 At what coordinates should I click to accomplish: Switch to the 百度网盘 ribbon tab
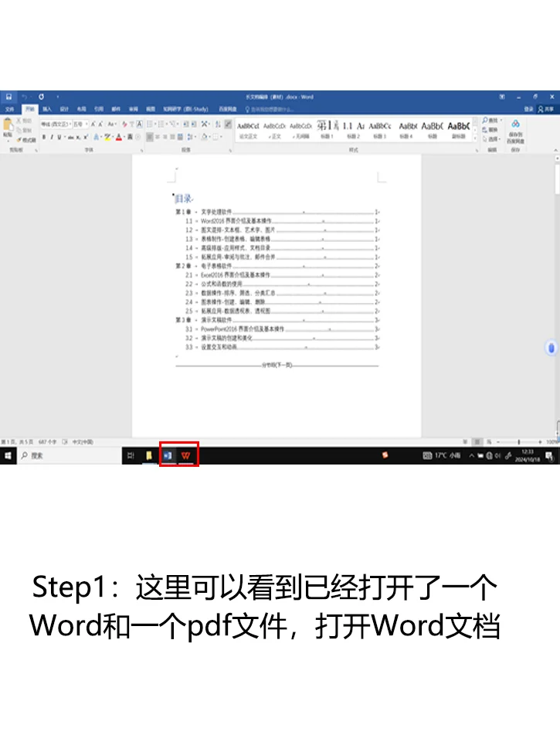(228, 109)
